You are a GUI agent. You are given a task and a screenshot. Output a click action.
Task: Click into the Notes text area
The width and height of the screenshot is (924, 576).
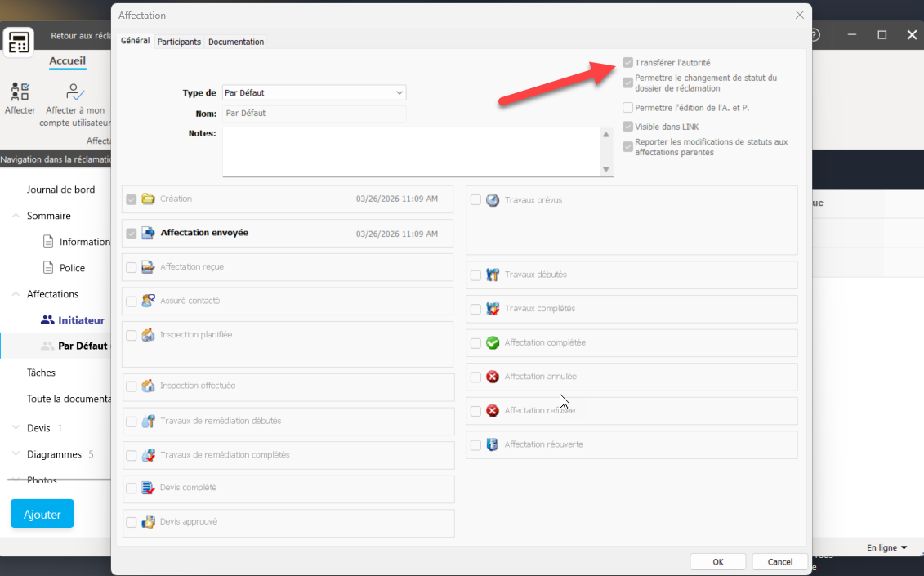pos(411,152)
